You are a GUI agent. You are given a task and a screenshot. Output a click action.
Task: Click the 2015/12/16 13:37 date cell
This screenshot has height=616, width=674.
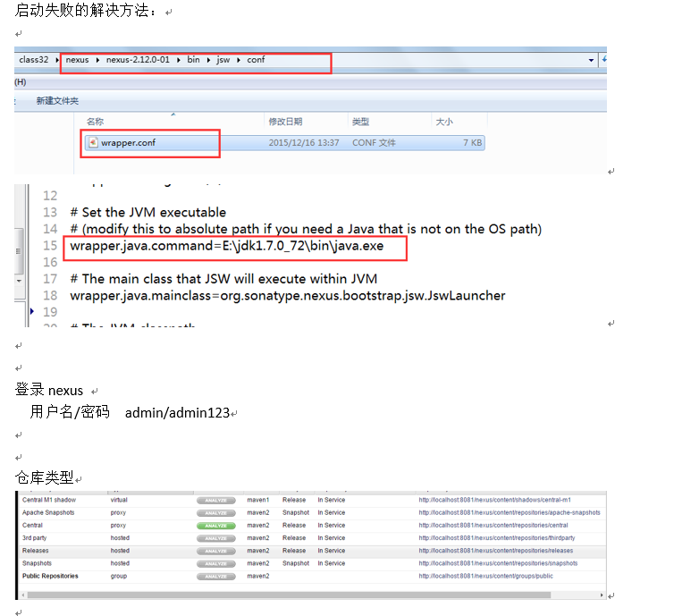coord(304,143)
